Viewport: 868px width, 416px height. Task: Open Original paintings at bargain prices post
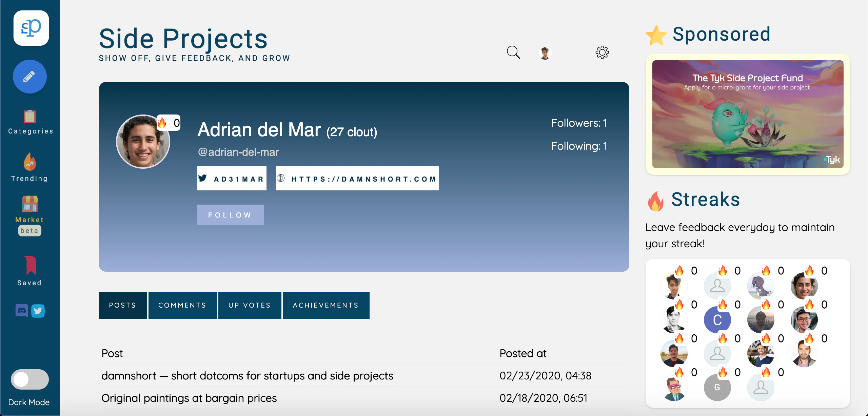coord(189,398)
